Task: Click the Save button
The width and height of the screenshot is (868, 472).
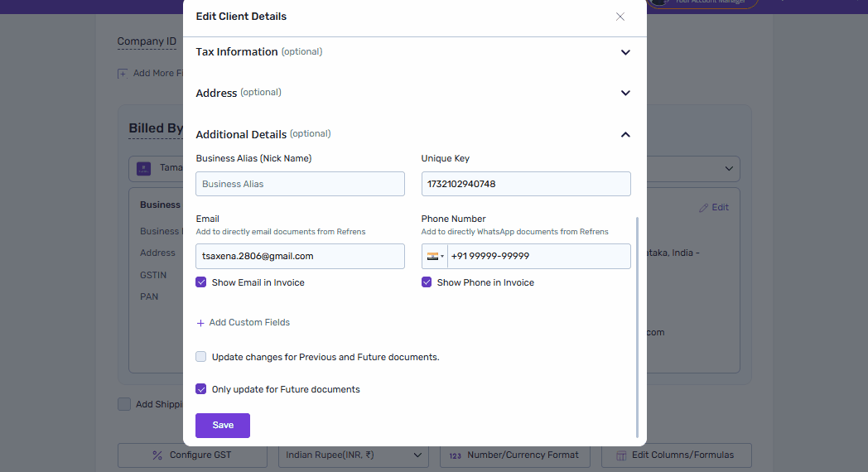Action: 223,426
